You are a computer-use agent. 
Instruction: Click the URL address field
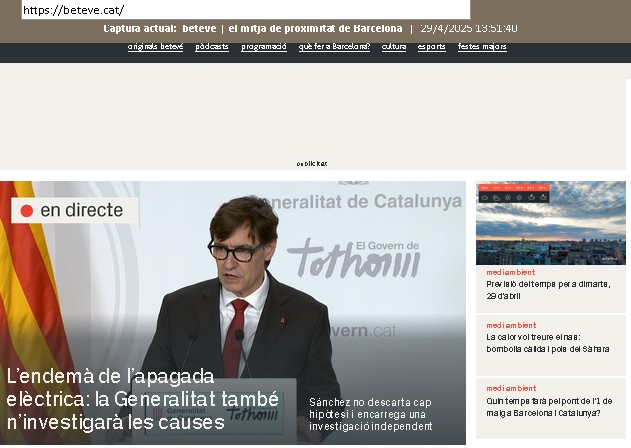(x=240, y=10)
